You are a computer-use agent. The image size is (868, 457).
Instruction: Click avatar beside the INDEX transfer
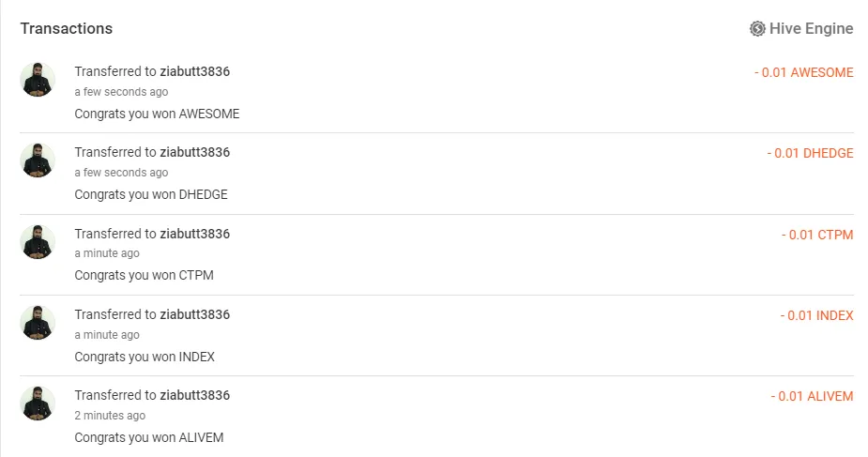pyautogui.click(x=38, y=323)
